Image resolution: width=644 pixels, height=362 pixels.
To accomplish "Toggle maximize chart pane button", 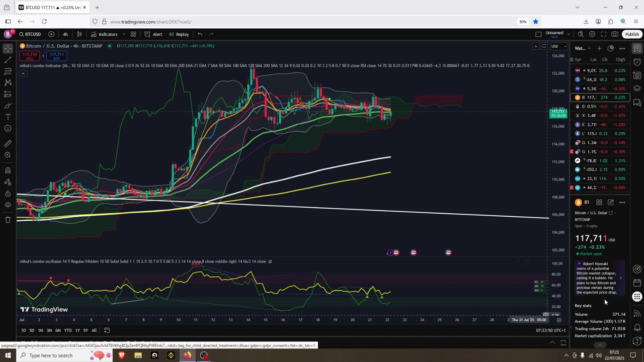I will [x=563, y=343].
